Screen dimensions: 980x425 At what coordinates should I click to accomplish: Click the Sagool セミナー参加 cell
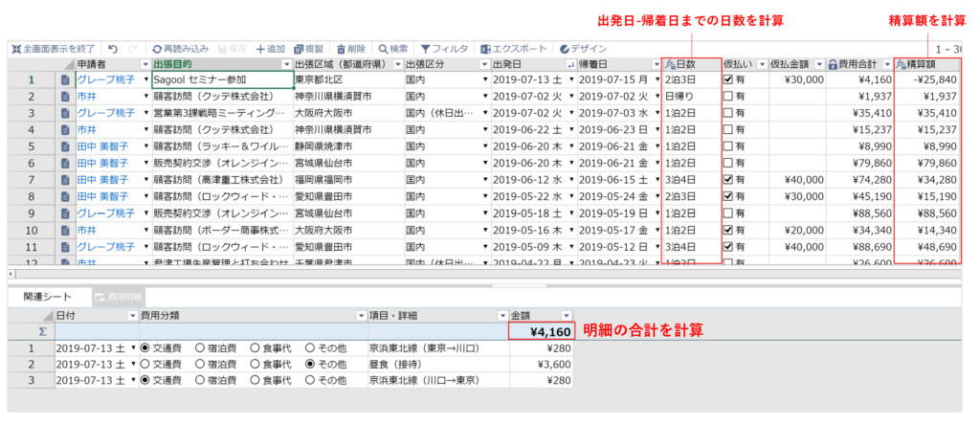coord(220,80)
